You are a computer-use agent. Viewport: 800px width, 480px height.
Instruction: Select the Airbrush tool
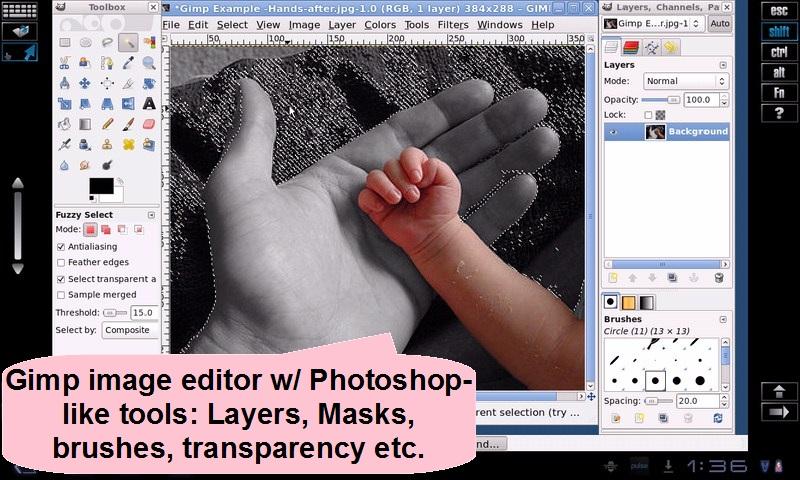(x=64, y=144)
